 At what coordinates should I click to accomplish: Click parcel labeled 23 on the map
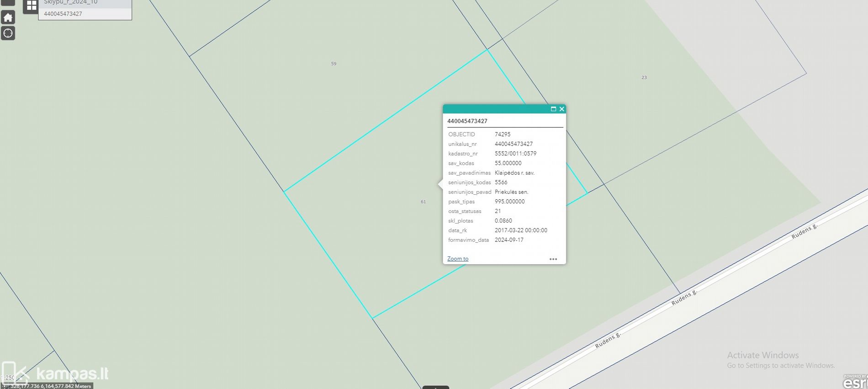pyautogui.click(x=644, y=78)
